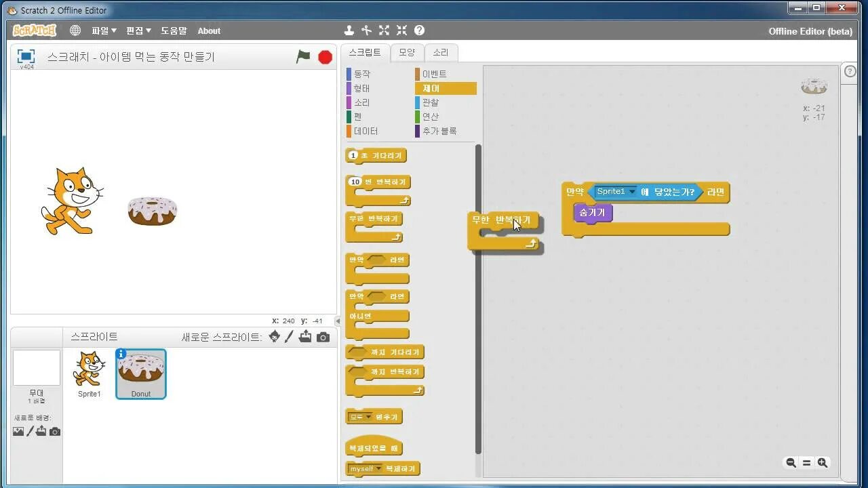Click the cat sprite on stage

click(72, 201)
